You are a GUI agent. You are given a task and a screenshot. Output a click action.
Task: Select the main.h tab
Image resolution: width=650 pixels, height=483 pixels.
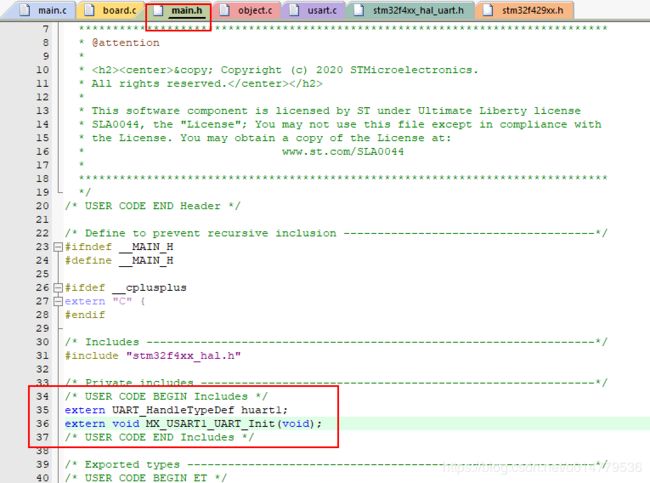pyautogui.click(x=179, y=10)
